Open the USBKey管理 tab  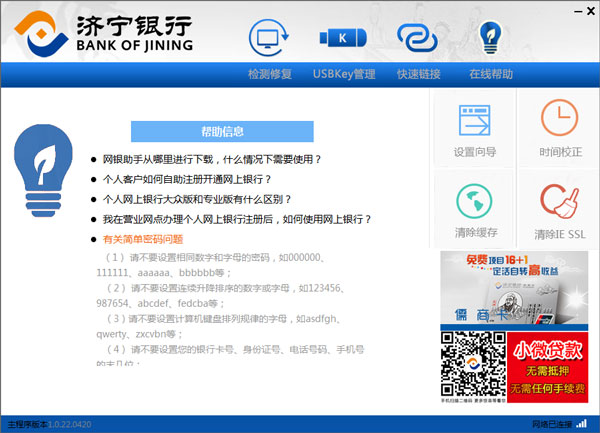[x=344, y=74]
